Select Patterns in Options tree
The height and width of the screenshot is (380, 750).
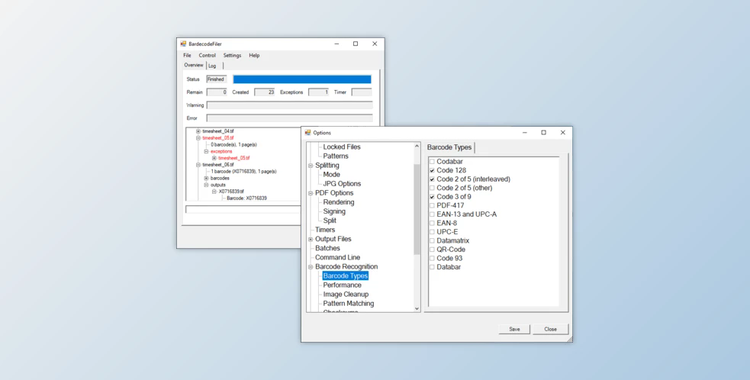coord(335,156)
